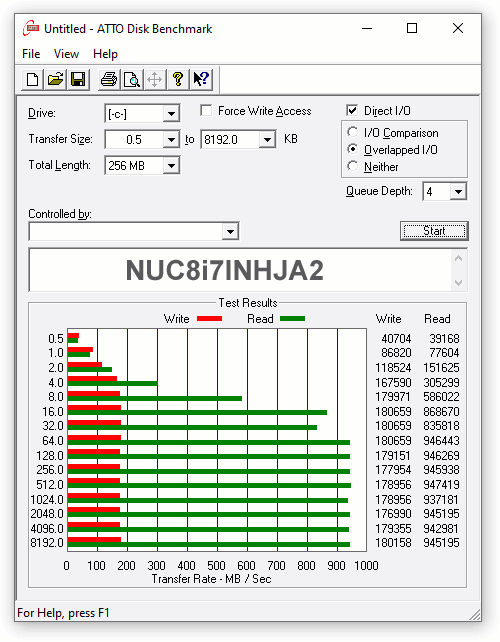Image resolution: width=500 pixels, height=642 pixels.
Task: Click the read value 947419
Action: 441,485
